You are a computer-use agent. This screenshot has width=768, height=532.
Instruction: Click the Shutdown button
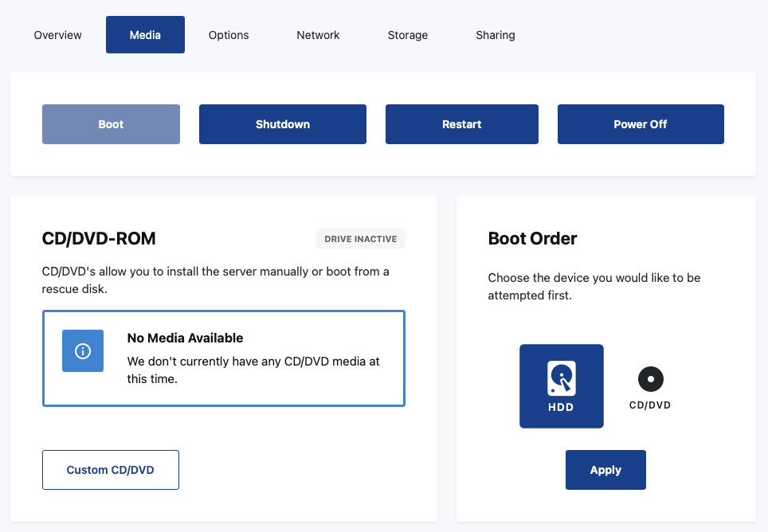pos(283,124)
